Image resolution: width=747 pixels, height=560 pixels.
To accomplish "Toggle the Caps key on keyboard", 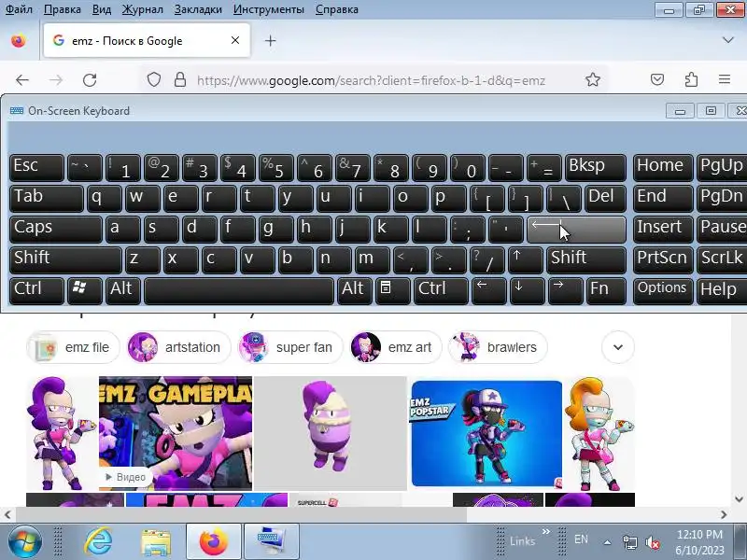I will click(56, 229).
